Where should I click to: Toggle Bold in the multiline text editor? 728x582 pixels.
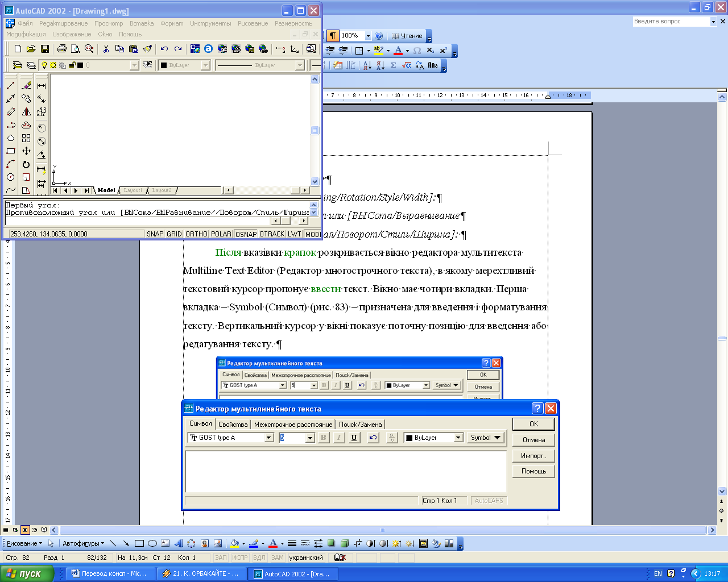324,438
